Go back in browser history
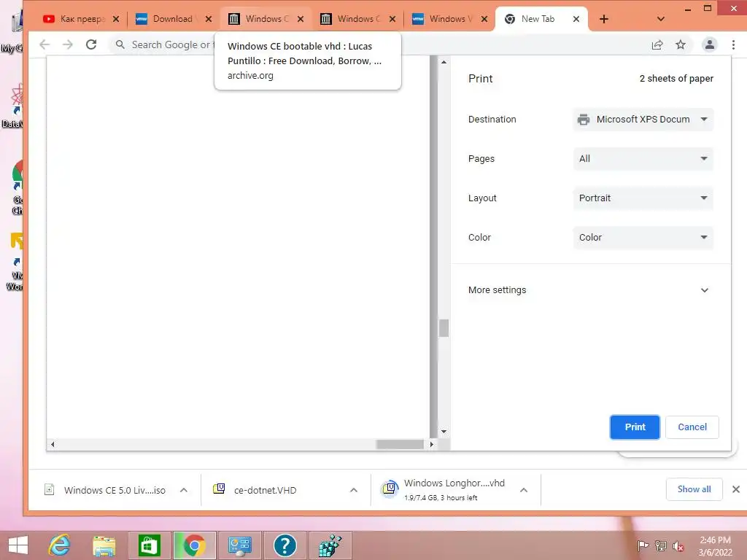The image size is (747, 560). 44,44
